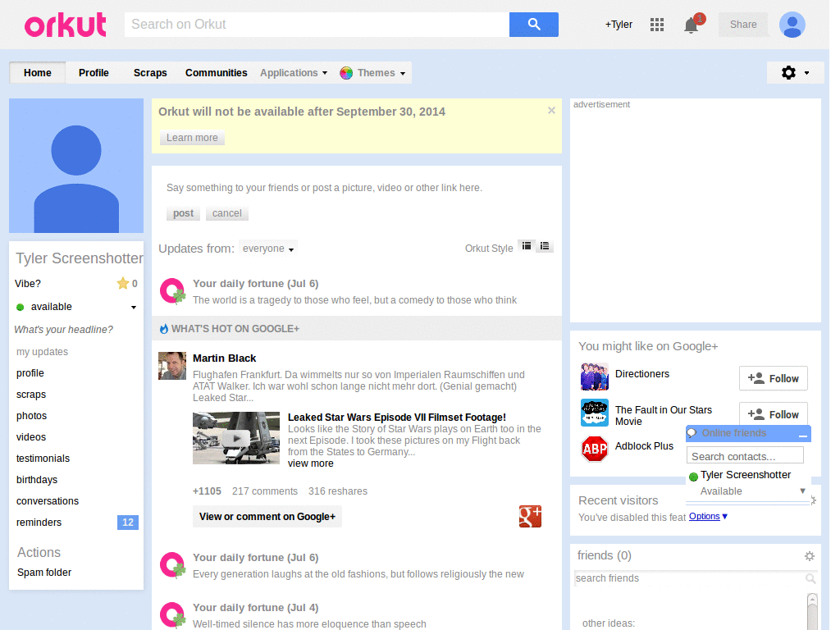This screenshot has width=840, height=630.
Task: Open the account avatar at top right
Action: coord(792,25)
